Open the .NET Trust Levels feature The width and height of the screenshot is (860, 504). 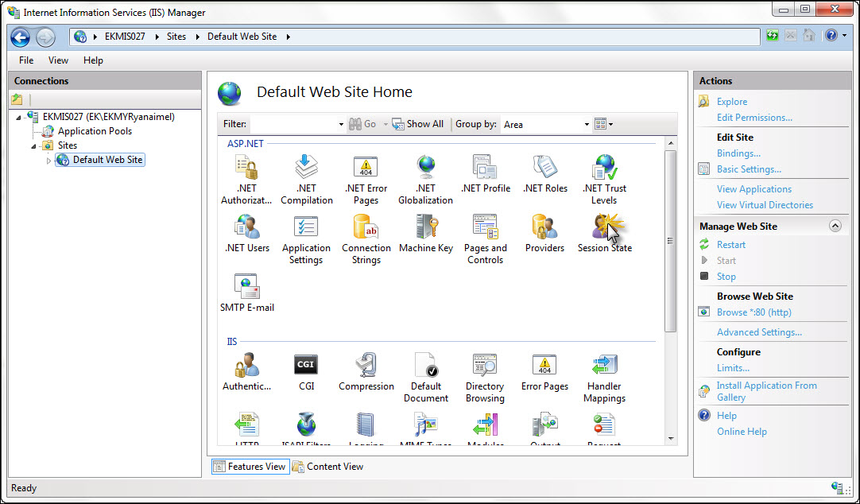(604, 180)
